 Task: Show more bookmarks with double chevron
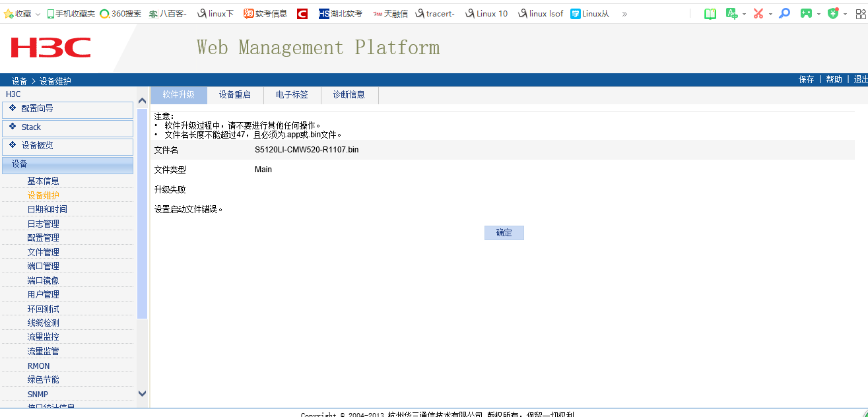pyautogui.click(x=624, y=14)
